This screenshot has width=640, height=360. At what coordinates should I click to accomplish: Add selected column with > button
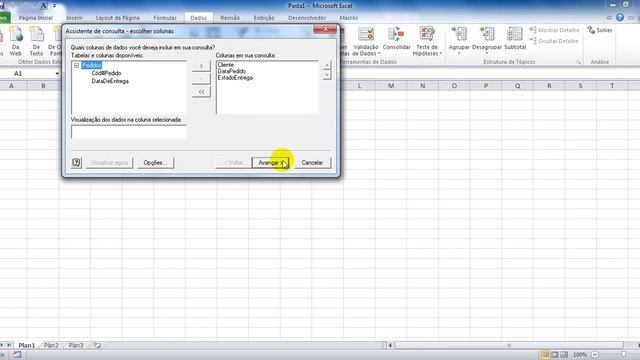click(x=201, y=66)
